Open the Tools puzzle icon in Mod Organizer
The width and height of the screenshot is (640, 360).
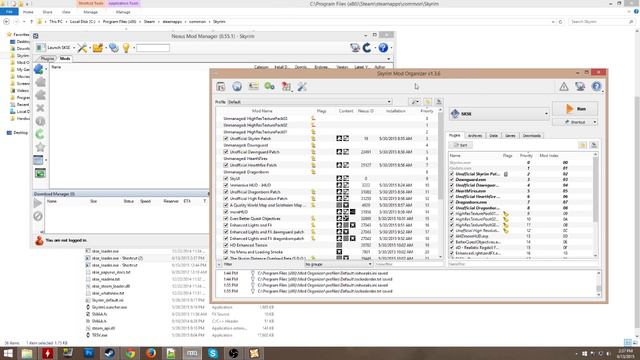point(286,86)
